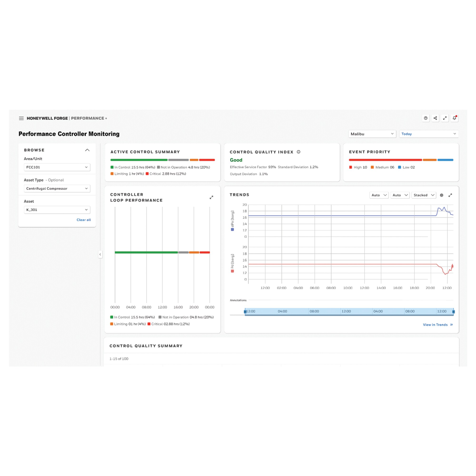Open the Malibu site dropdown
The height and width of the screenshot is (476, 476).
pyautogui.click(x=372, y=134)
